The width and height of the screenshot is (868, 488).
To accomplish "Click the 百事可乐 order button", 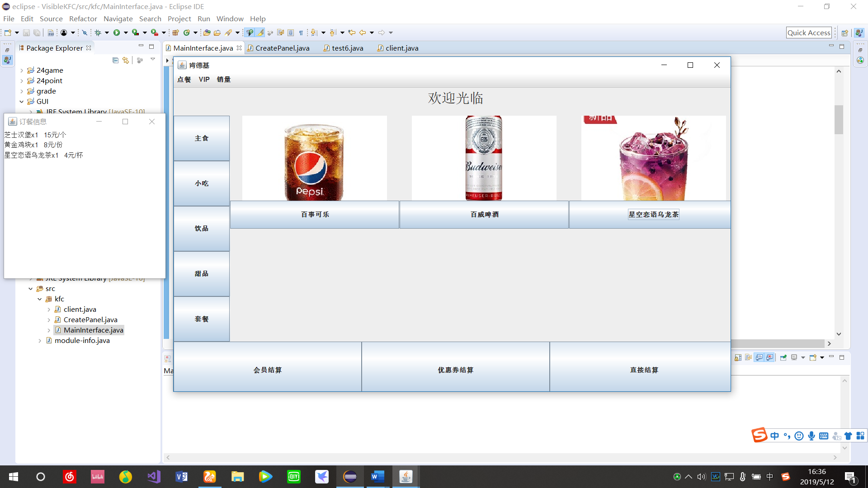I will (315, 215).
